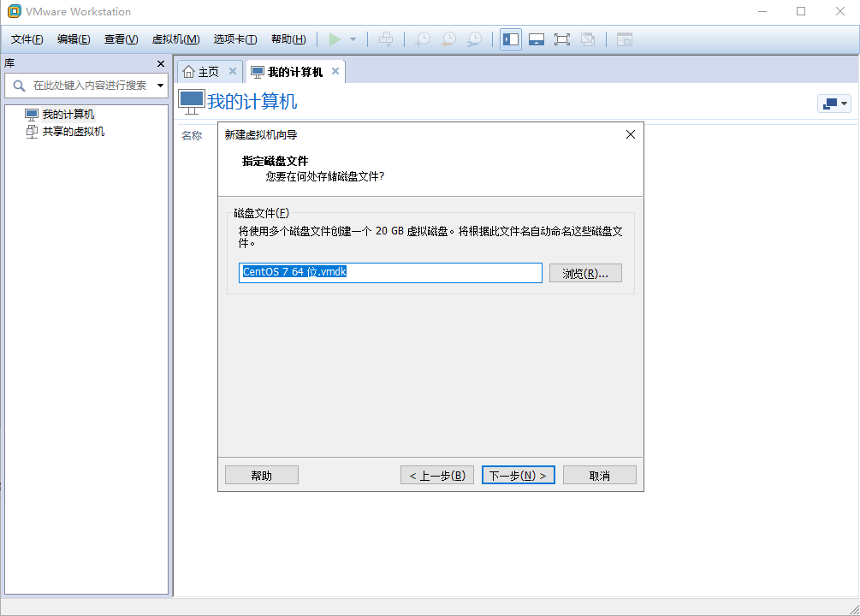Click the 取消 button
This screenshot has width=860, height=616.
coord(600,475)
